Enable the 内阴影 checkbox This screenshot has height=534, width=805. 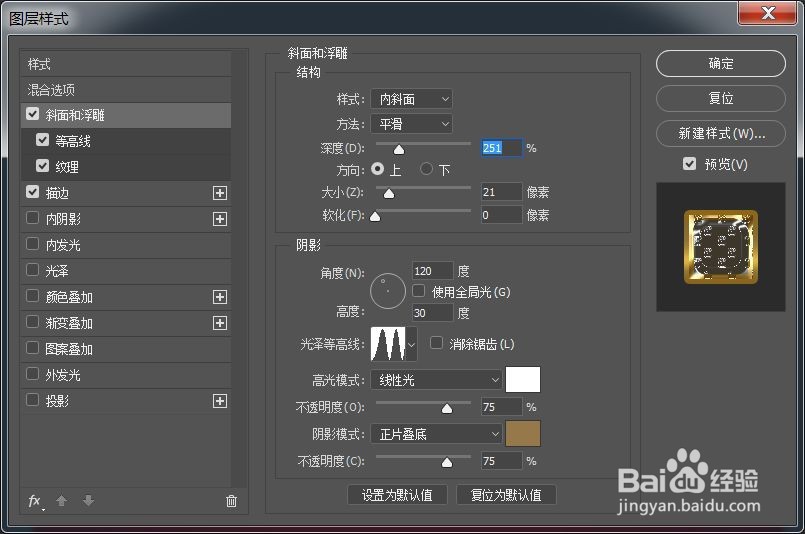(32, 218)
